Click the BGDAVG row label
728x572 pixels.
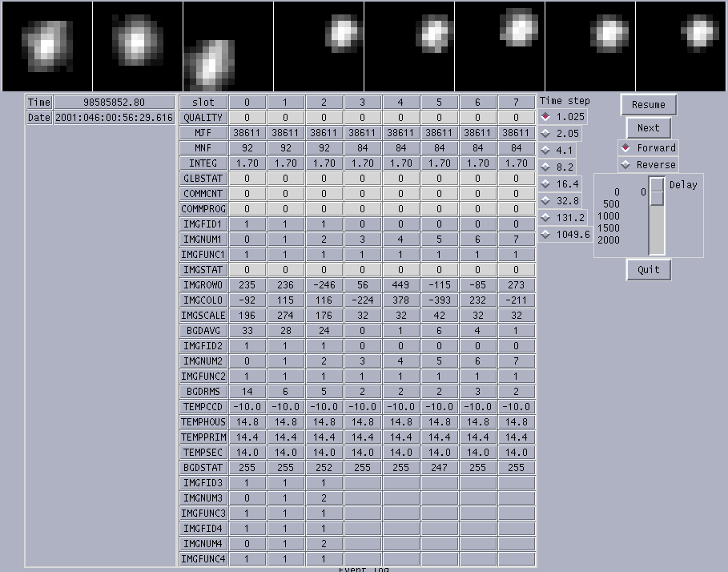pyautogui.click(x=203, y=331)
